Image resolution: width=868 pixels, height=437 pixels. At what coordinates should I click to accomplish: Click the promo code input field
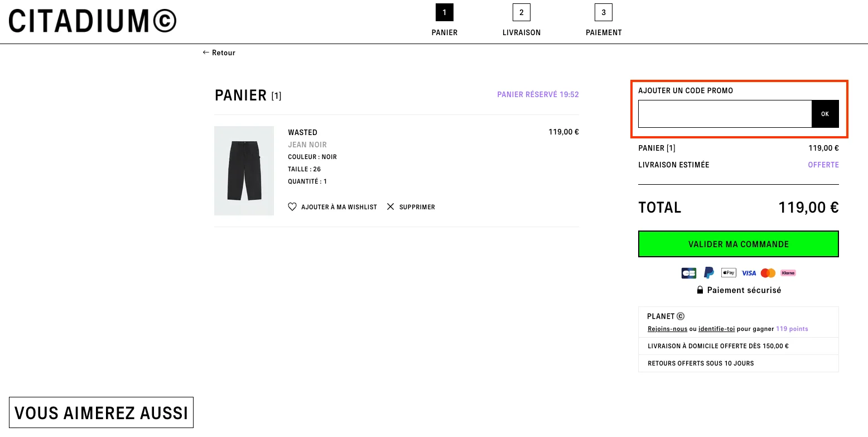click(x=725, y=113)
